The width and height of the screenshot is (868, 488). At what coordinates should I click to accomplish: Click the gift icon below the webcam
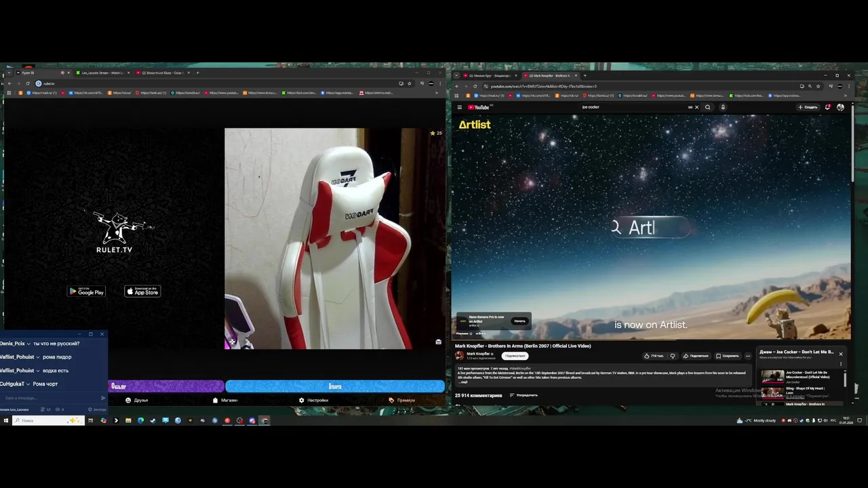[439, 342]
